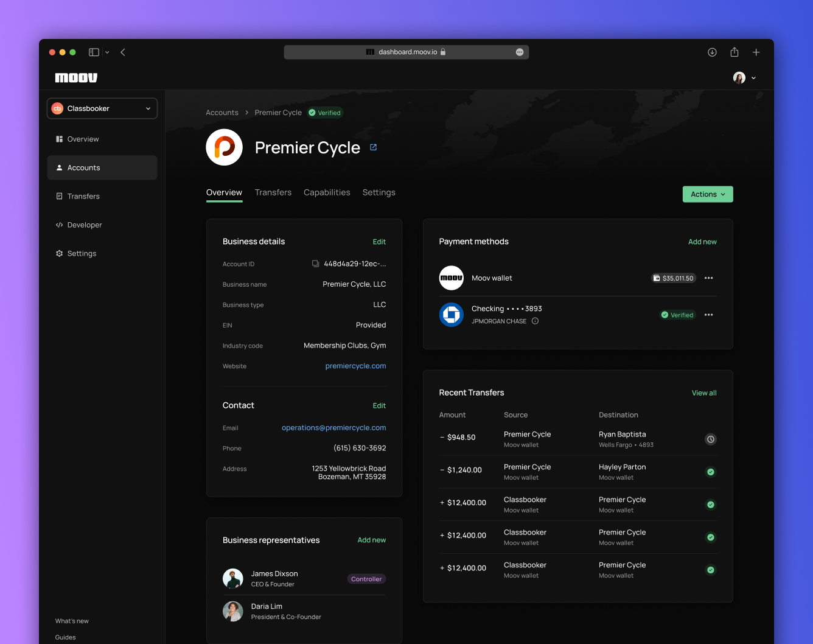Go back with browser back arrow

point(123,52)
